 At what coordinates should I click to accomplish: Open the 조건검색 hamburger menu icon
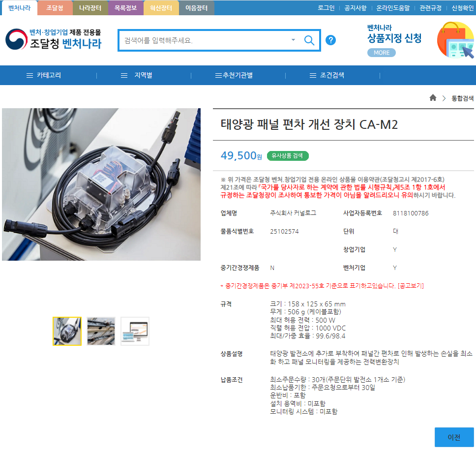[313, 75]
